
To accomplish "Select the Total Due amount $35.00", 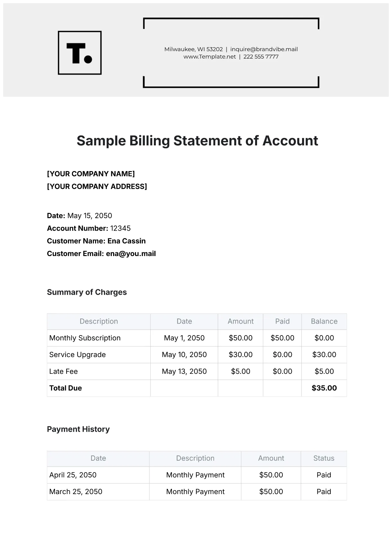I will click(x=324, y=388).
